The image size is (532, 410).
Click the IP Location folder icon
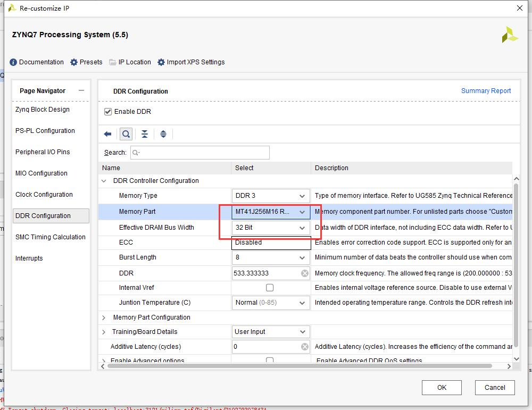coord(113,62)
